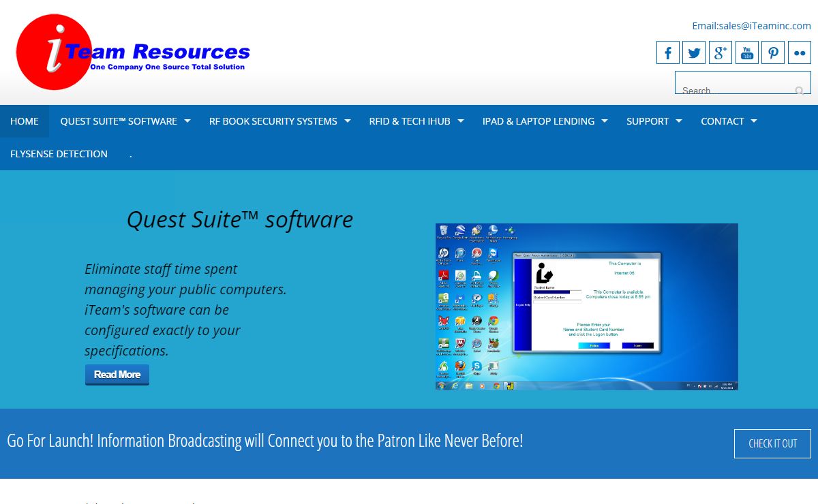Open the RF BOOK SECURITY SYSTEMS menu
The image size is (818, 504).
(273, 121)
